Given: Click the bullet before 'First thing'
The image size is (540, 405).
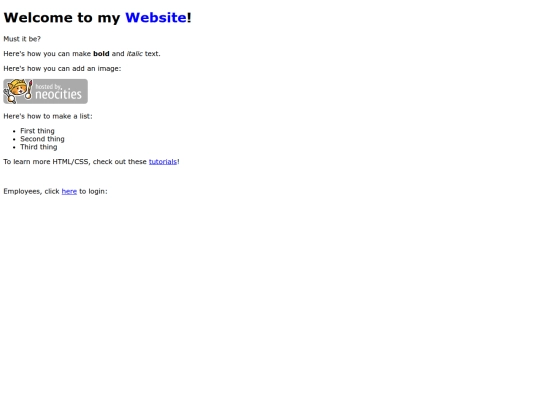Looking at the screenshot, I should (14, 131).
